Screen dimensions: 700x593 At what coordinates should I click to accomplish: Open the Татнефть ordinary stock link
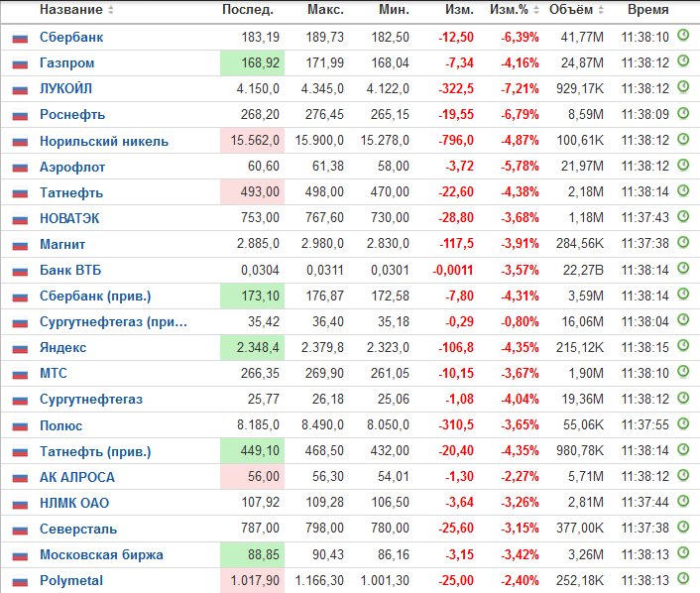pyautogui.click(x=71, y=193)
